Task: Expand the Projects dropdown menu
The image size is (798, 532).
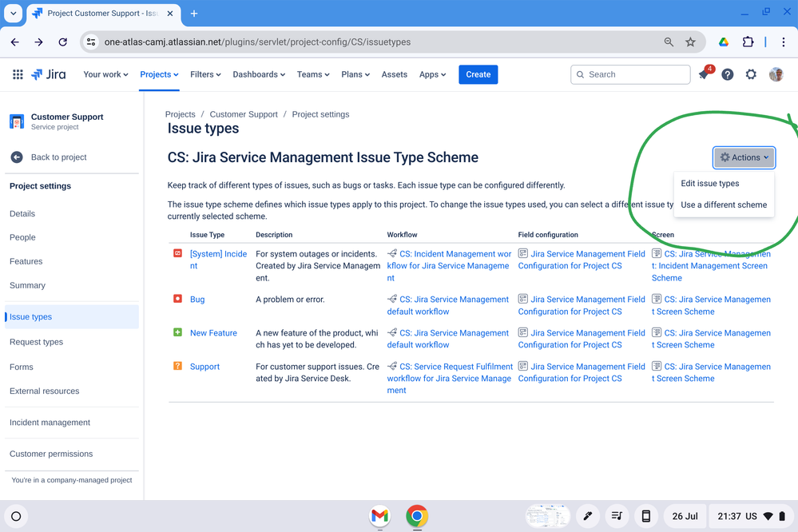Action: pos(159,74)
